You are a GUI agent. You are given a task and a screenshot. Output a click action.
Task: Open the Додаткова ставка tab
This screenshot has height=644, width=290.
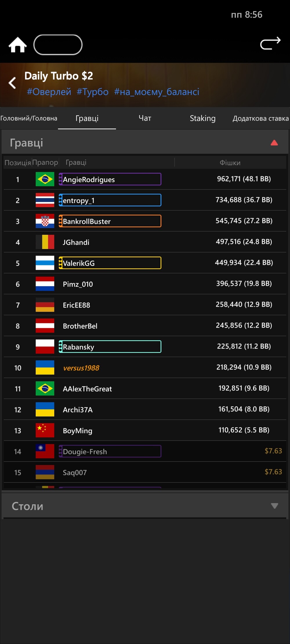(260, 118)
